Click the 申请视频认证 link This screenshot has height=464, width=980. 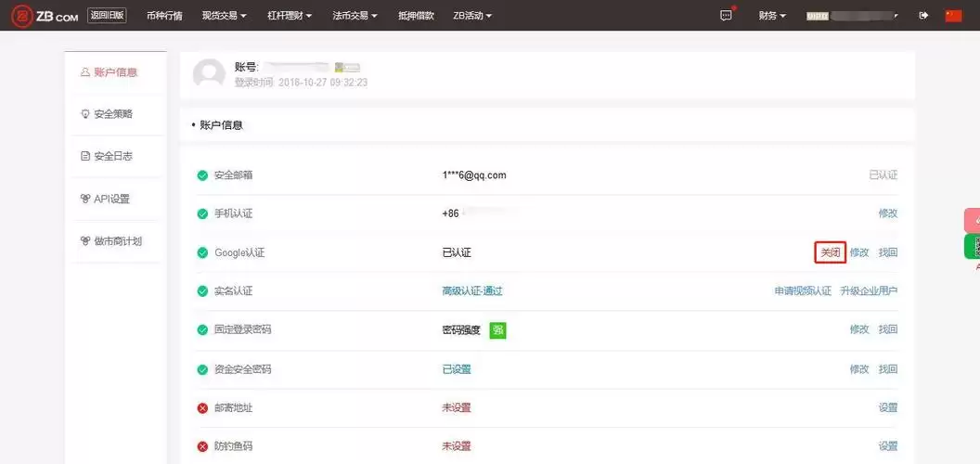click(x=803, y=290)
